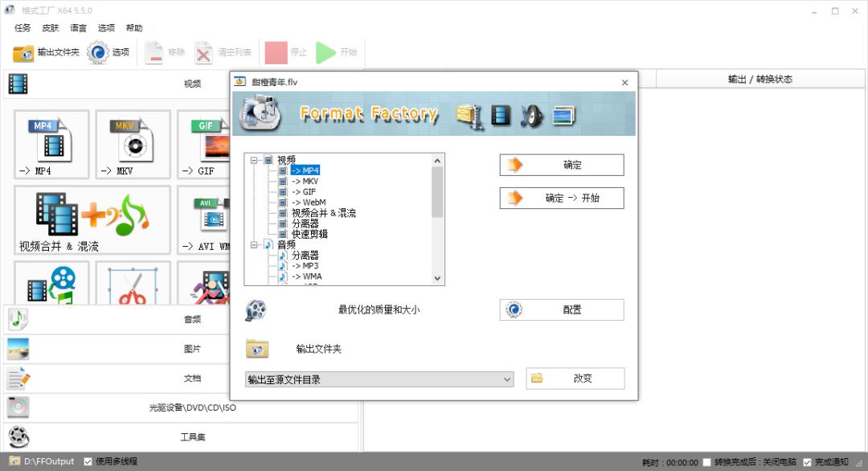Open the 选项 menu in menu bar

pos(106,28)
